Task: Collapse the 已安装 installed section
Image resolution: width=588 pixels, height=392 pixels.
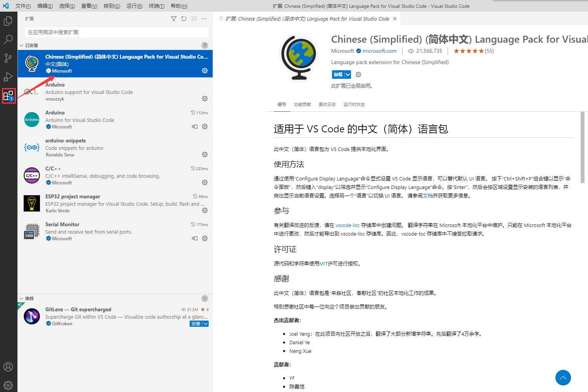Action: [x=21, y=45]
